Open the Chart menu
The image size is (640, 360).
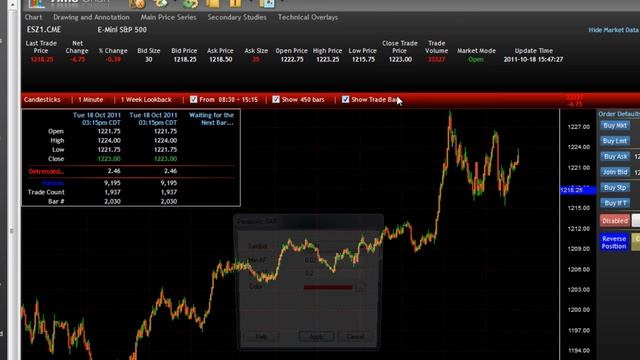pyautogui.click(x=33, y=17)
